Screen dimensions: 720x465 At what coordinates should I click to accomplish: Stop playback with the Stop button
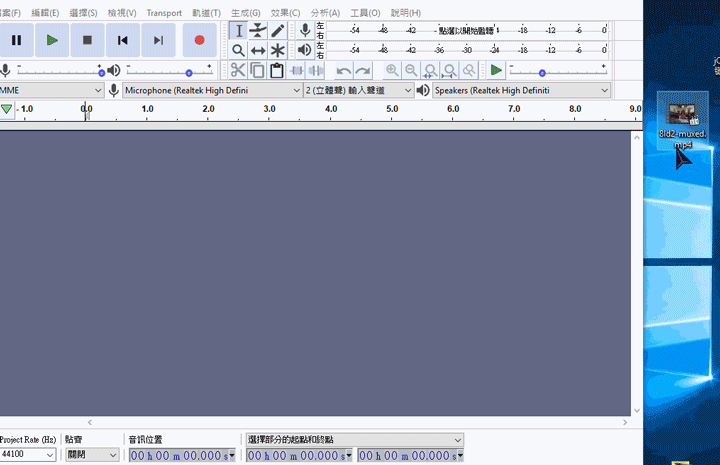click(87, 40)
